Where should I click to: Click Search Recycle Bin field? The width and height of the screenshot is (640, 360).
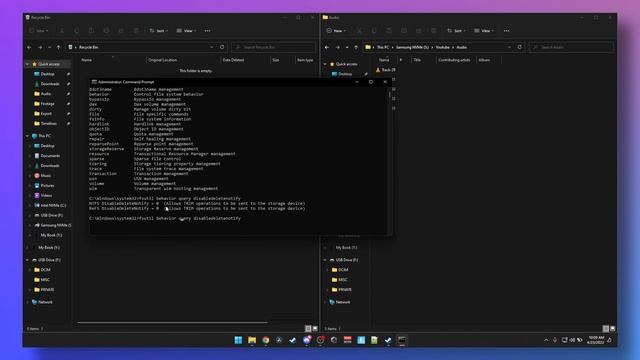click(x=273, y=47)
